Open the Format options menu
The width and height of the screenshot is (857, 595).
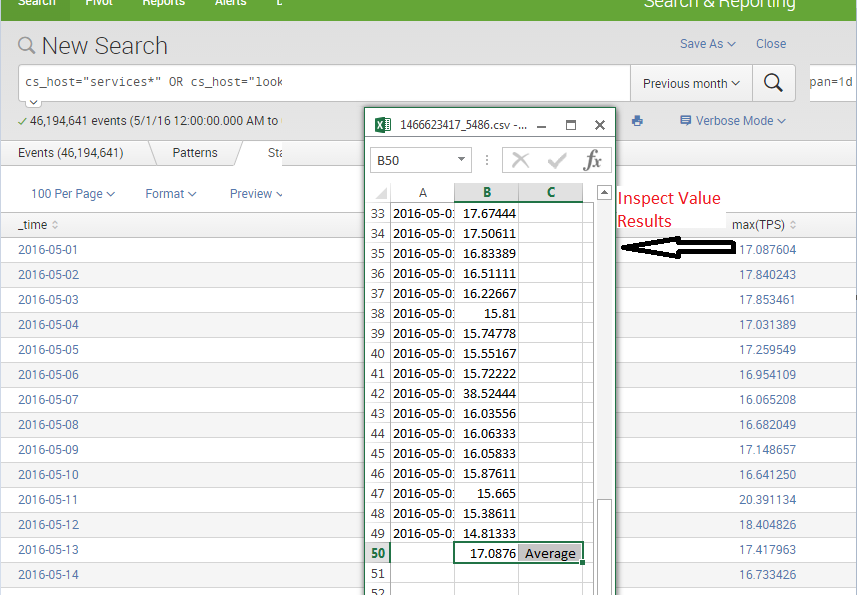click(170, 194)
